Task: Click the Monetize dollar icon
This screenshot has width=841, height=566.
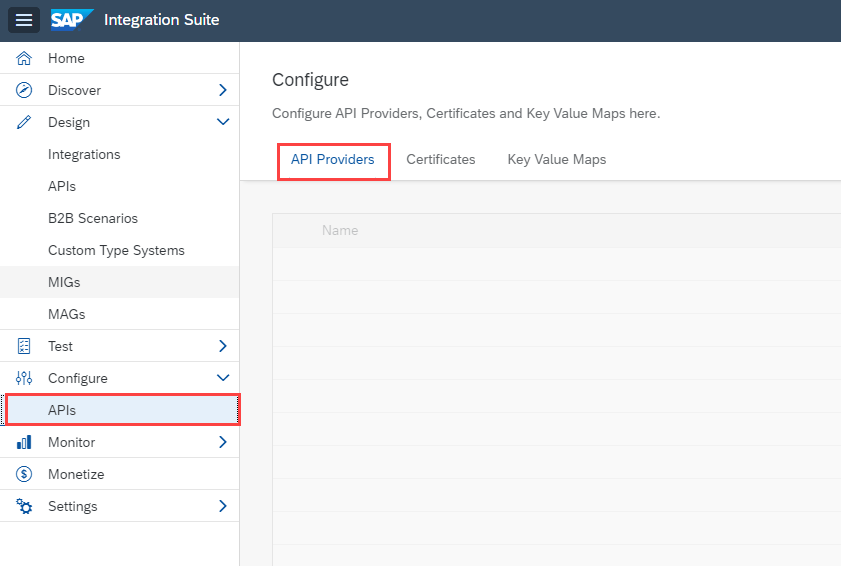Action: [25, 474]
